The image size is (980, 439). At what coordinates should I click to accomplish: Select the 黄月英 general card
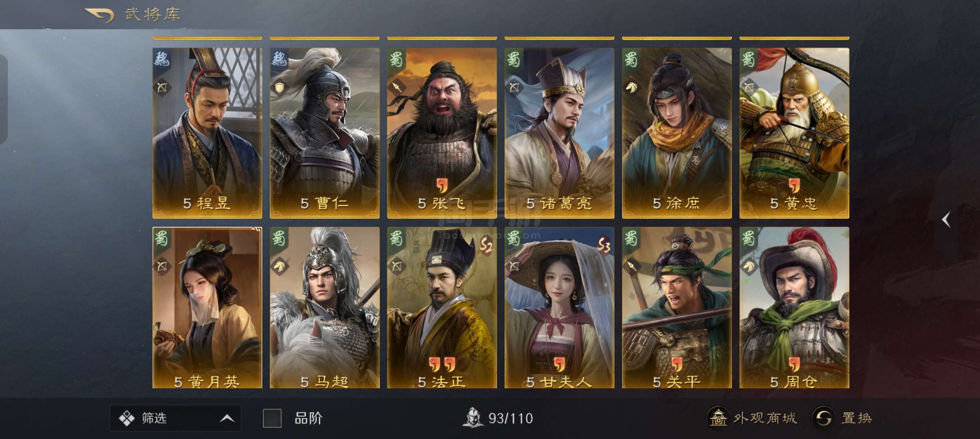coord(207,308)
